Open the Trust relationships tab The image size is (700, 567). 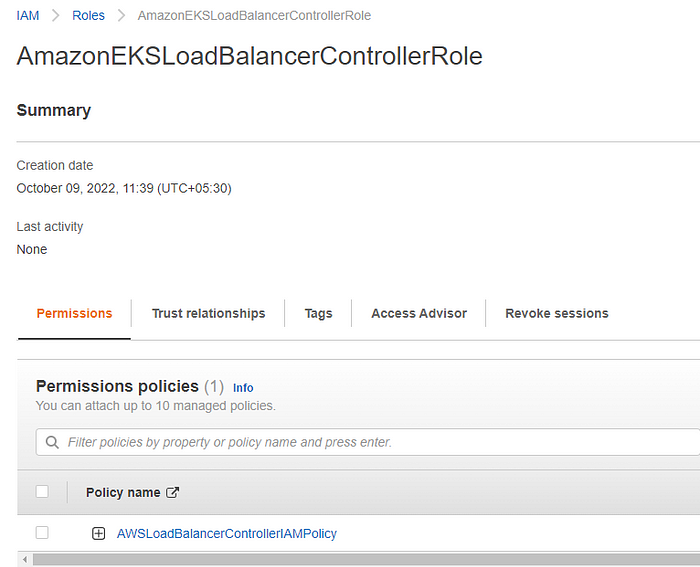pos(208,313)
